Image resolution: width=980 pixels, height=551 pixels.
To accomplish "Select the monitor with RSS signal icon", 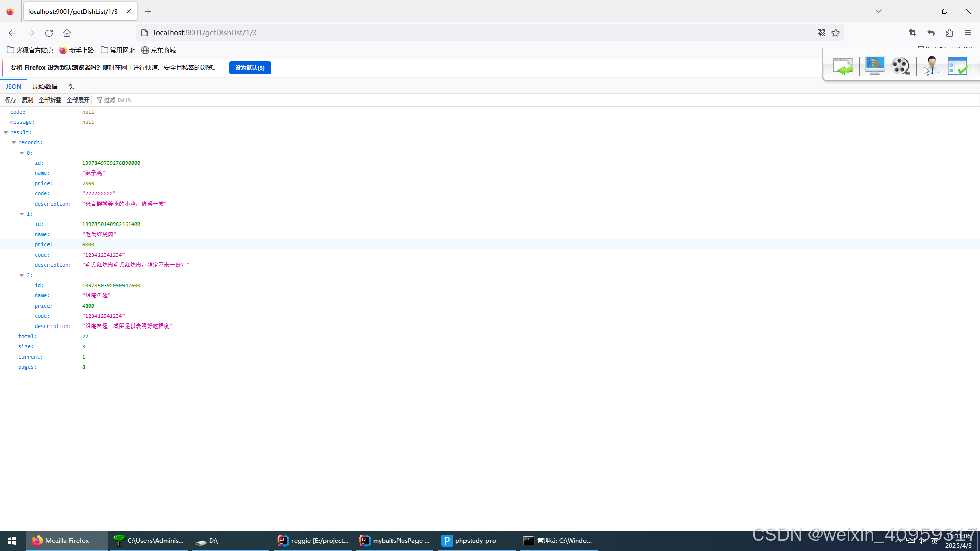I will click(x=874, y=66).
